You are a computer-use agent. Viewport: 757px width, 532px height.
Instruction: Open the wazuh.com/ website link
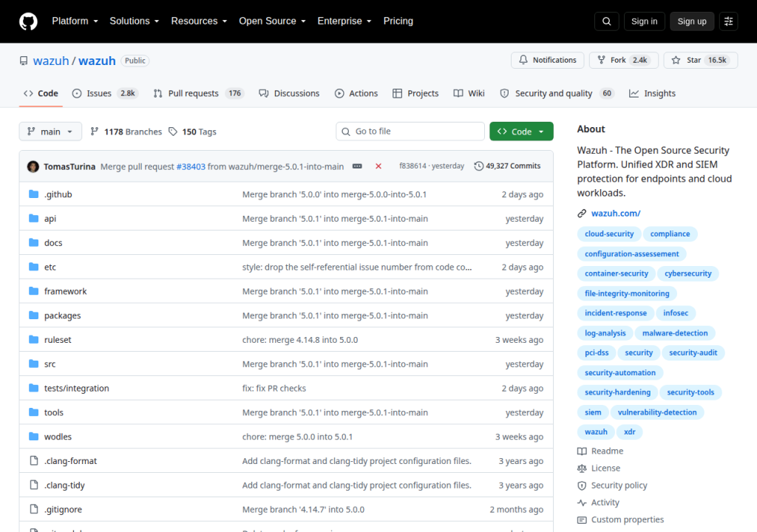tap(616, 214)
